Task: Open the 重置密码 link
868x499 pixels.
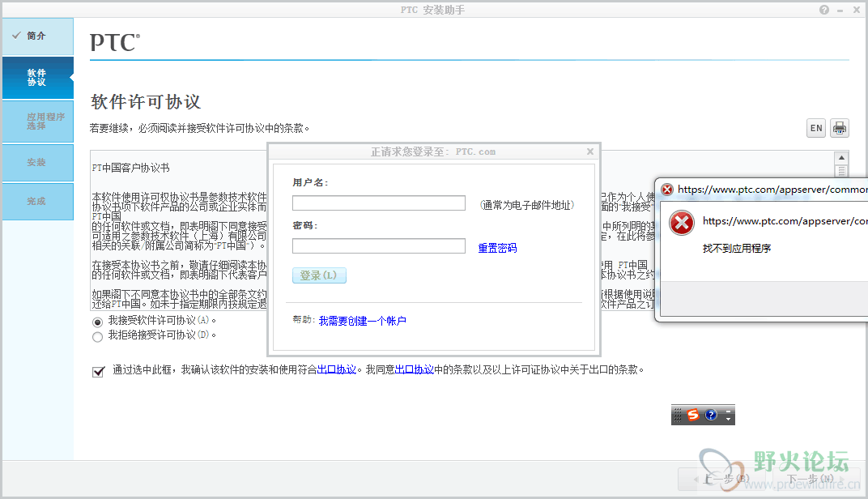Action: [x=497, y=248]
